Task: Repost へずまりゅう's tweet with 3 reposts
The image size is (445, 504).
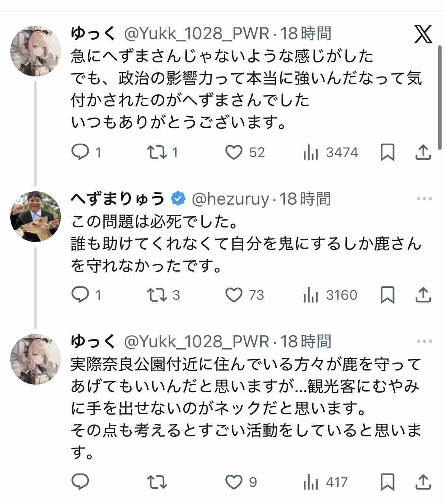Action: pyautogui.click(x=157, y=295)
